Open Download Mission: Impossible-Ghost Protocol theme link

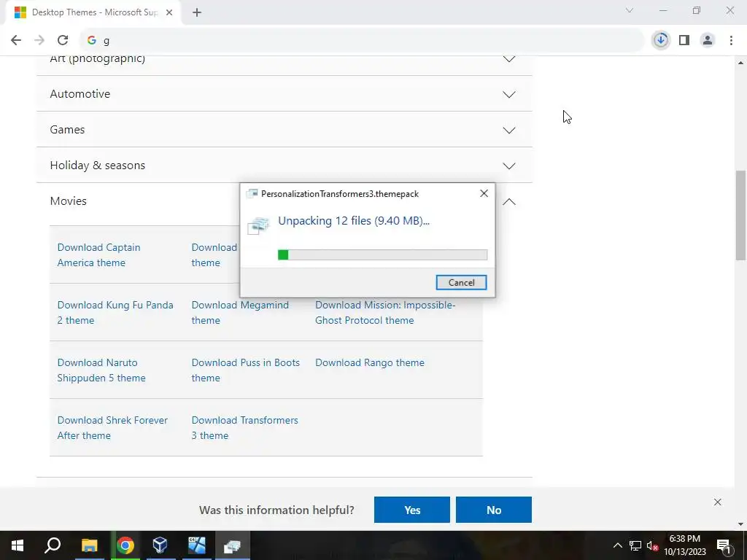click(x=385, y=312)
